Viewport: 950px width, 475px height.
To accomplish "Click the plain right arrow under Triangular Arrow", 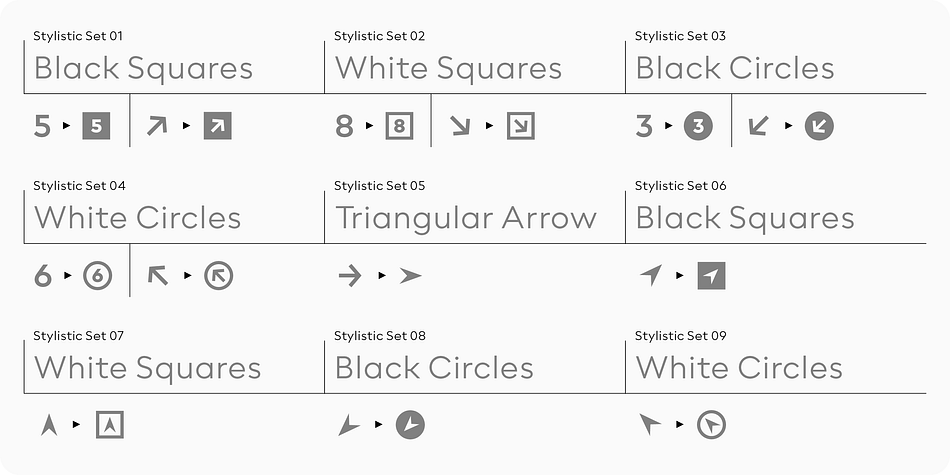I will click(350, 276).
